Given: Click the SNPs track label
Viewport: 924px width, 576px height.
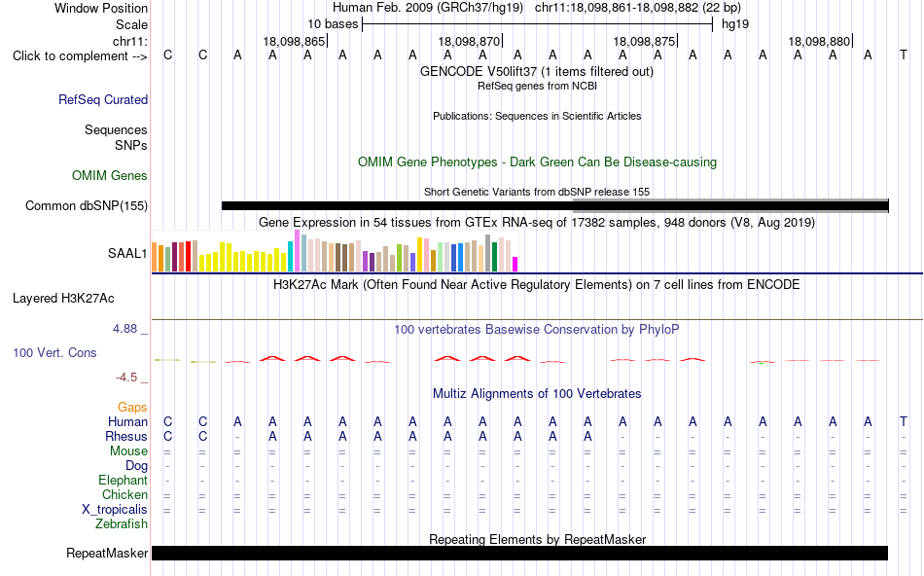Looking at the screenshot, I should 131,146.
